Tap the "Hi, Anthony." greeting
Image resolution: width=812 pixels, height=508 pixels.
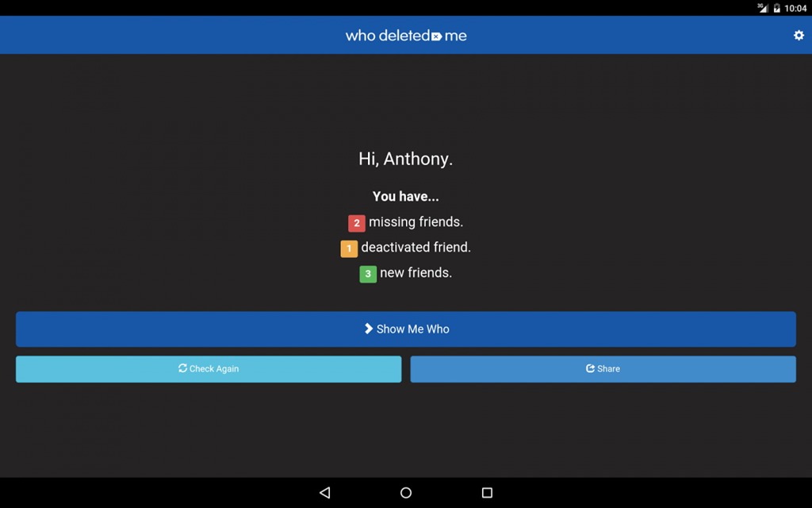pyautogui.click(x=405, y=159)
